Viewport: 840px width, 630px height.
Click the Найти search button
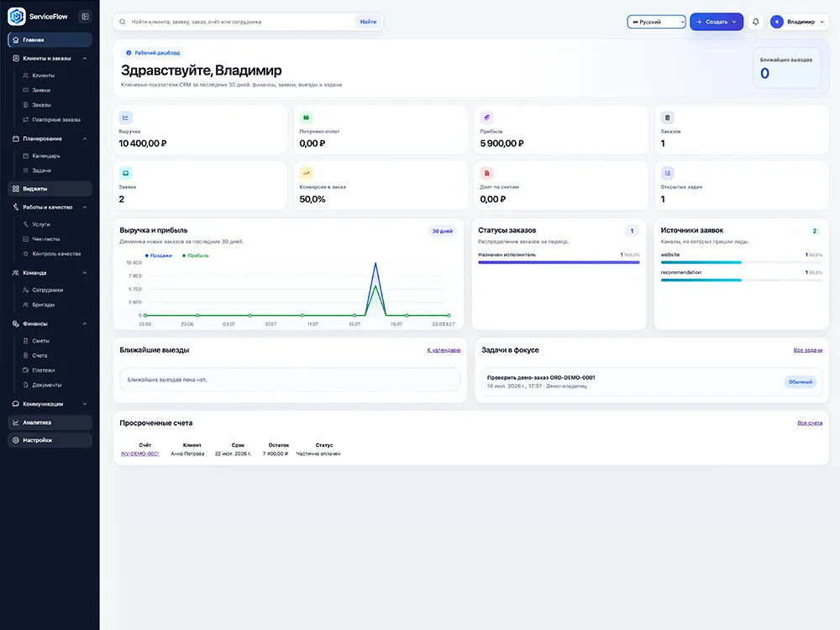pos(368,22)
